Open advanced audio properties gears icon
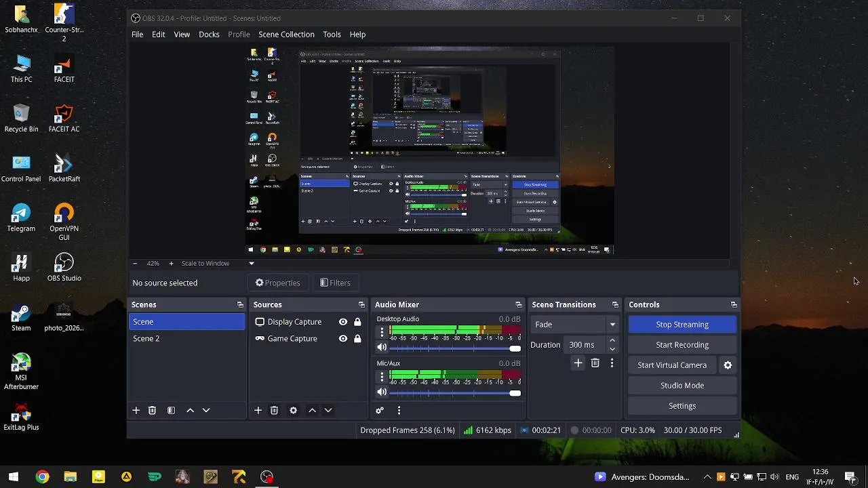The height and width of the screenshot is (488, 868). 380,410
